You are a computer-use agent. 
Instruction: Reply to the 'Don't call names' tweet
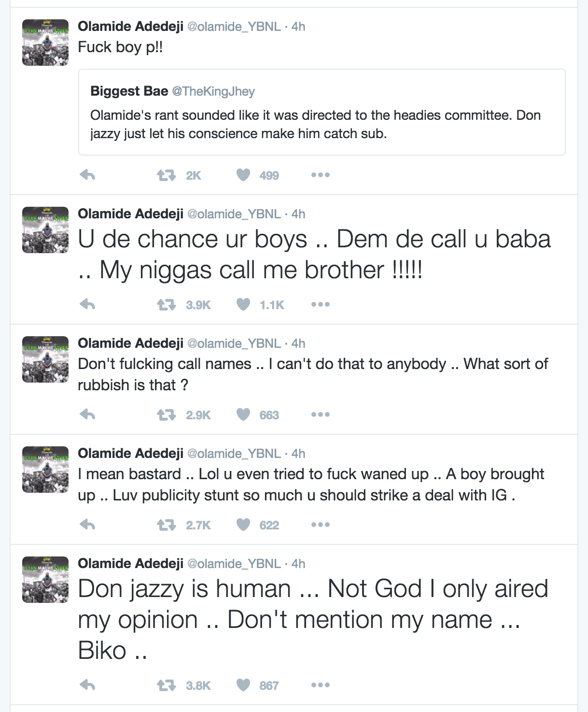(x=87, y=414)
